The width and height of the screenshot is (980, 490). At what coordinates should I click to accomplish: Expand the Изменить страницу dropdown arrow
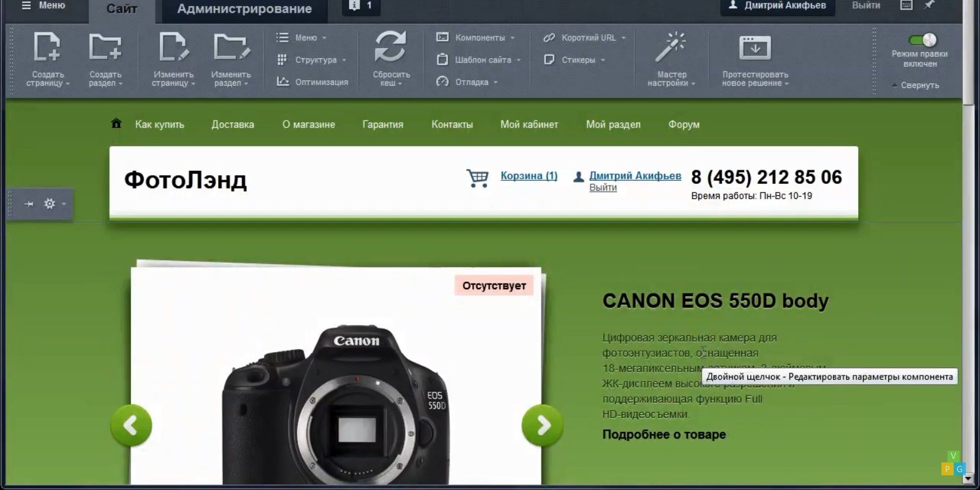pos(193,84)
